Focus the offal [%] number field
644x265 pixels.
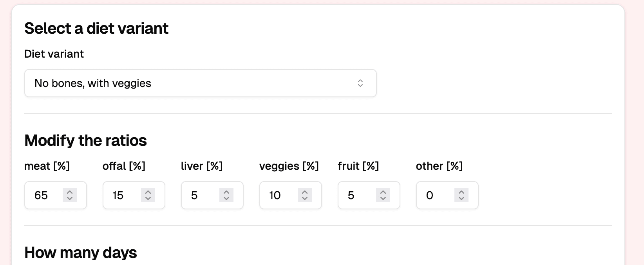(x=122, y=195)
